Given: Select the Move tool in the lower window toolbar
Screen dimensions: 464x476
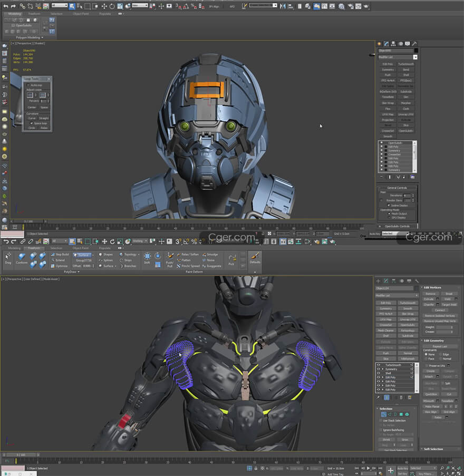Looking at the screenshot, I should pos(104,241).
